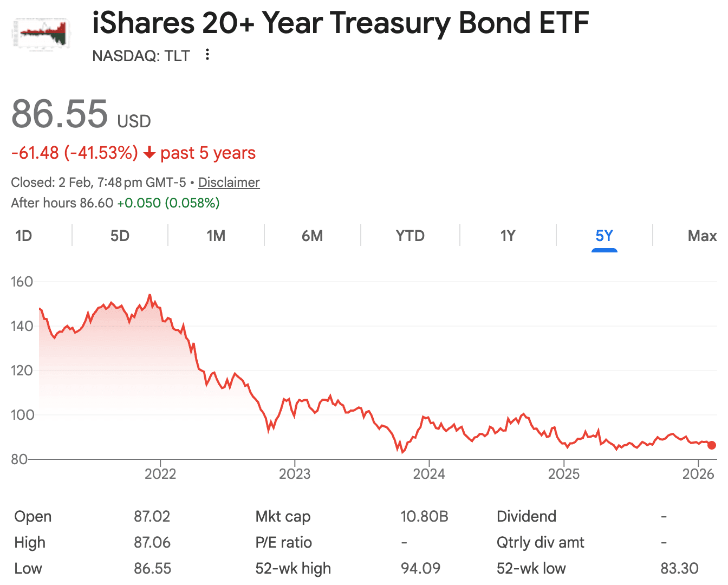Viewport: 728px width, 585px height.
Task: Show the 6M chart range
Action: (313, 236)
